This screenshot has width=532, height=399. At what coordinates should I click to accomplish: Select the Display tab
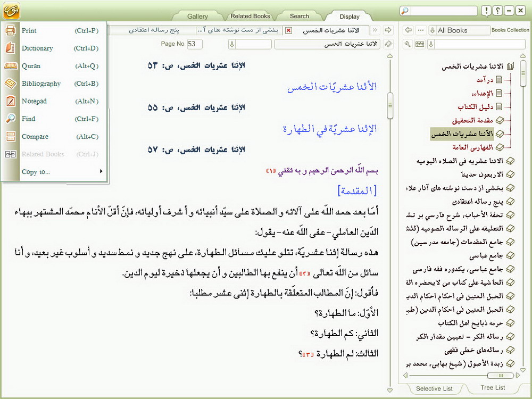350,16
